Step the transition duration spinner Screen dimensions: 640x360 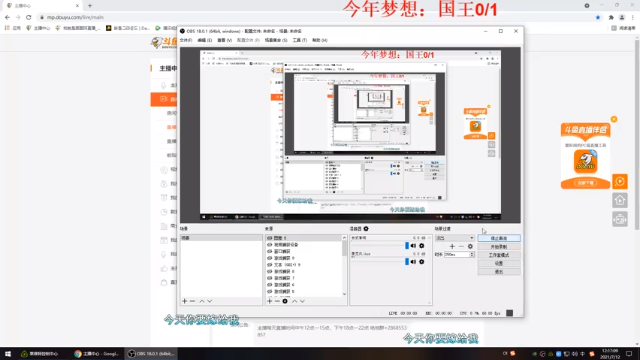click(472, 254)
